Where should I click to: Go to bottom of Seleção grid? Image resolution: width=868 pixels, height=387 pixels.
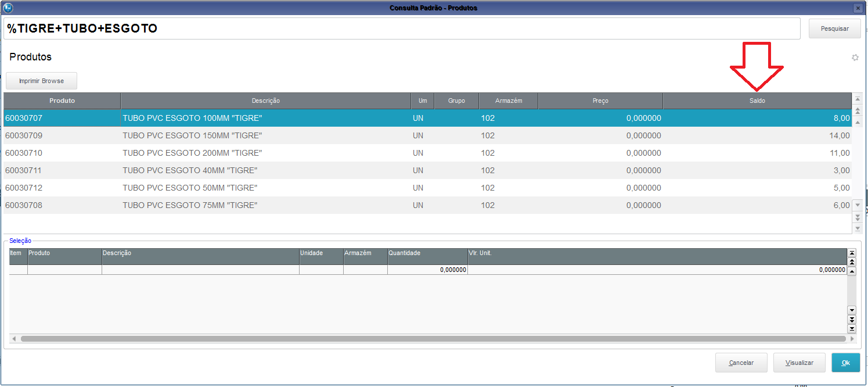[852, 329]
